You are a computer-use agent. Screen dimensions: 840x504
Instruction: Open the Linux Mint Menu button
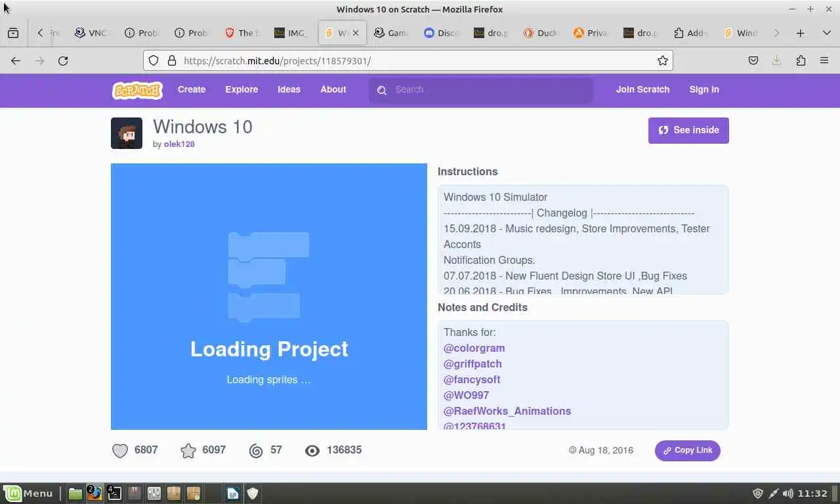[28, 493]
